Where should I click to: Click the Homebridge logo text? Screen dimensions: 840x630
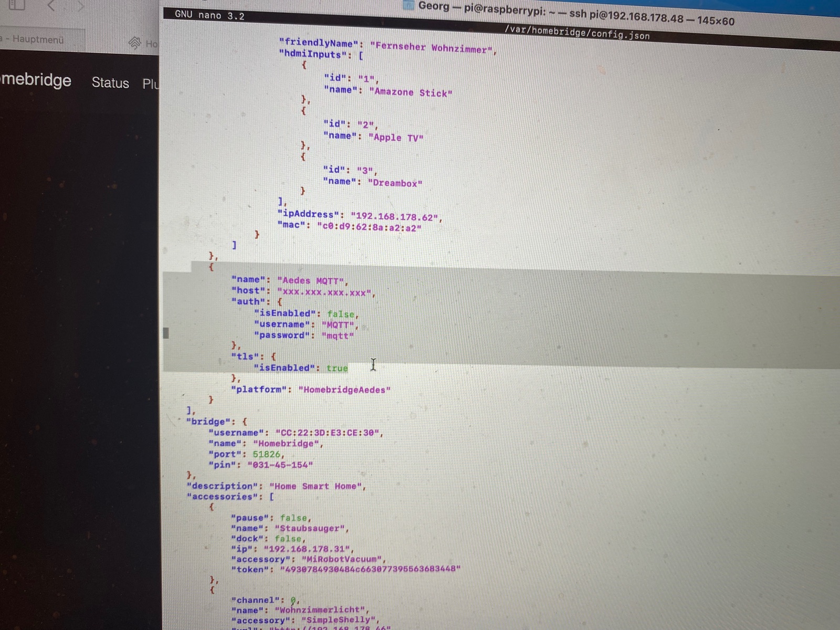pos(36,80)
